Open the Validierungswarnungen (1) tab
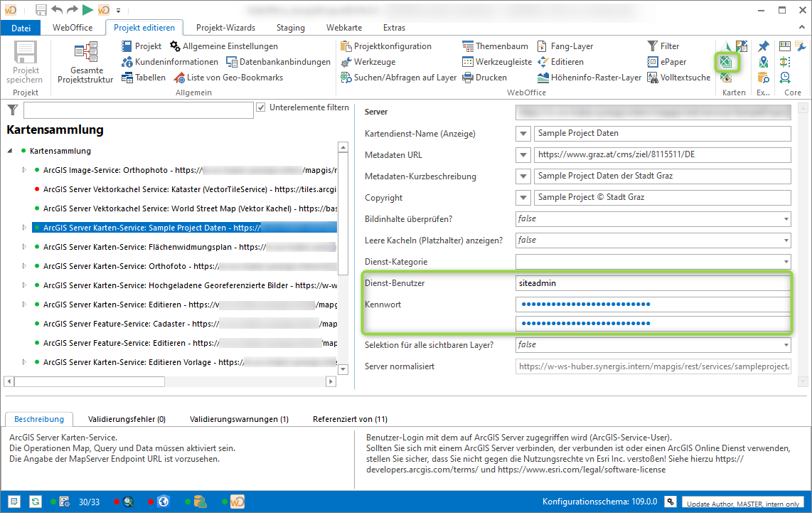Viewport: 812px width, 513px height. pyautogui.click(x=239, y=419)
